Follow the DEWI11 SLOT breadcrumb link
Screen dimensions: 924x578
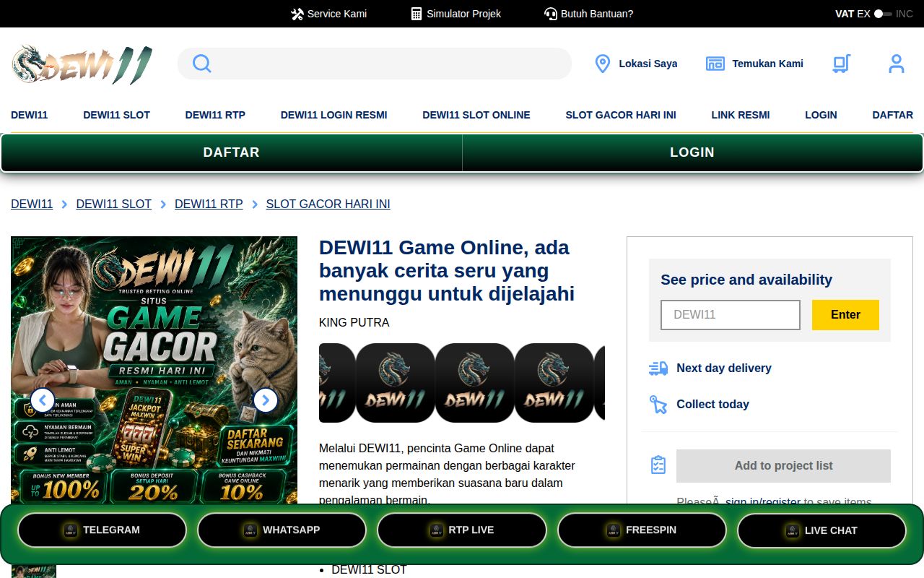pyautogui.click(x=114, y=204)
